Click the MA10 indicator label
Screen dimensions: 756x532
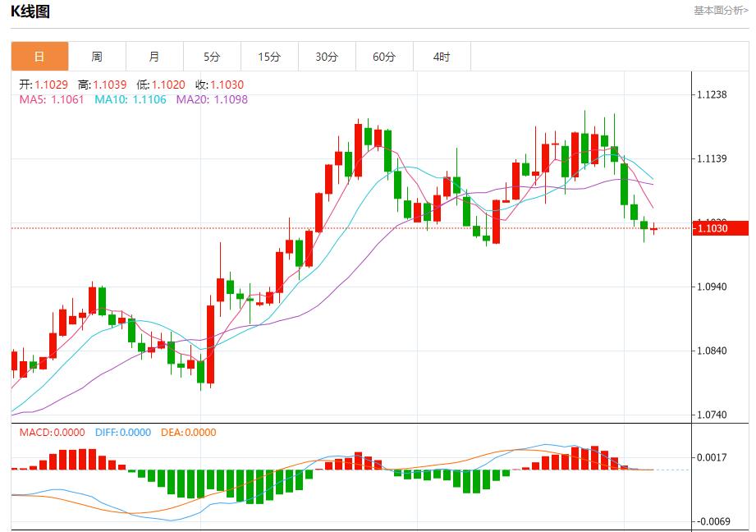point(130,99)
